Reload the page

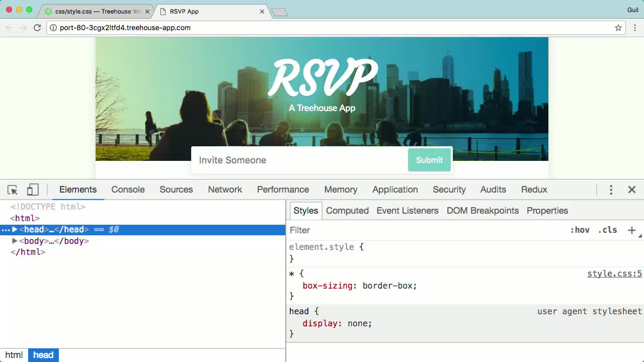tap(37, 28)
